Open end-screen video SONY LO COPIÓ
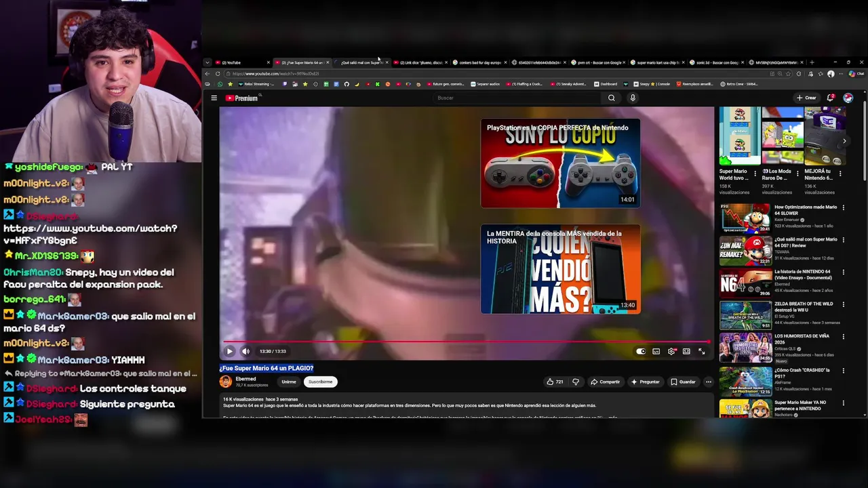The width and height of the screenshot is (868, 488). coord(560,163)
